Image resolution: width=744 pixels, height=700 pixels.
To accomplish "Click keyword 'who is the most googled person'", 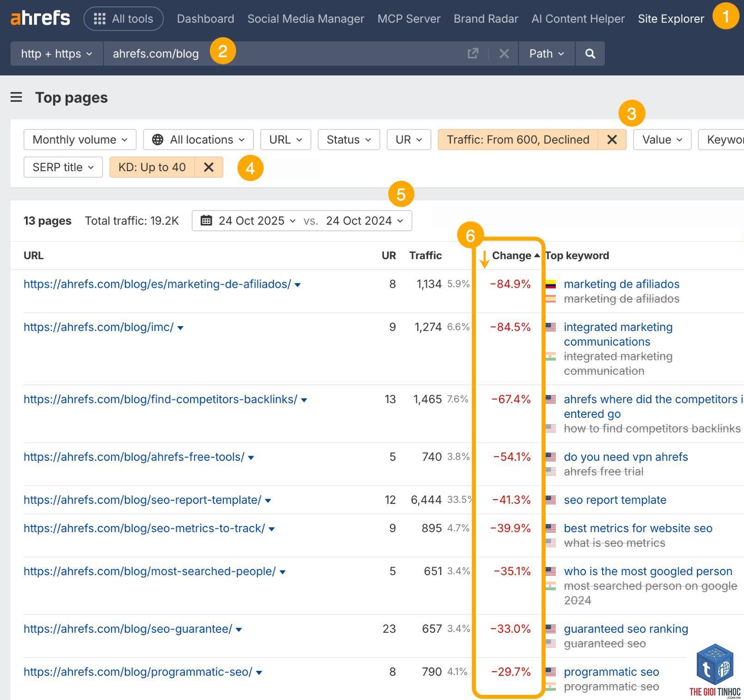I will pos(648,571).
